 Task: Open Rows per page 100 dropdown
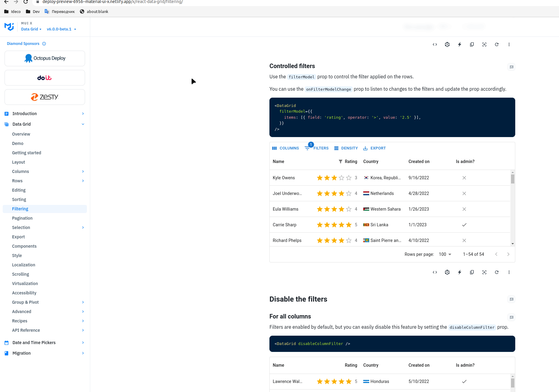445,254
